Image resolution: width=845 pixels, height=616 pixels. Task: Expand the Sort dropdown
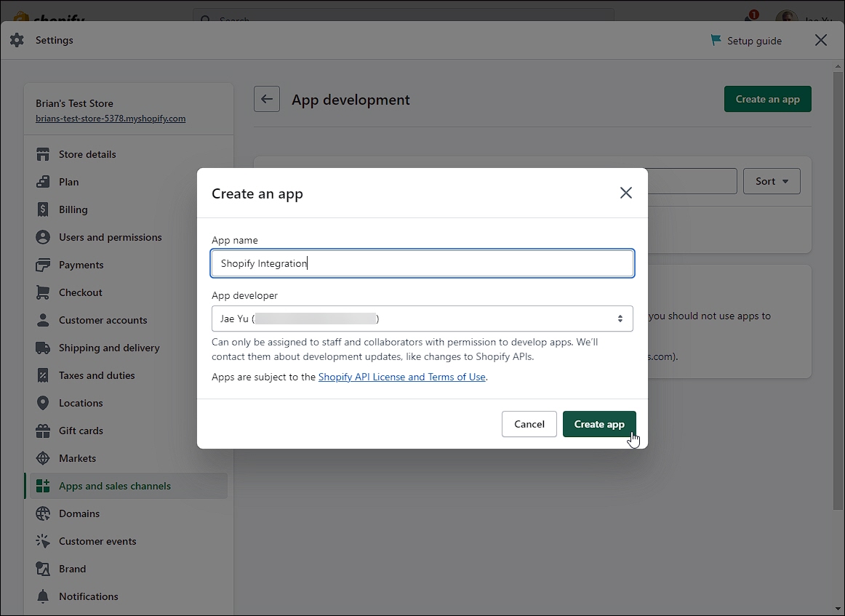point(772,181)
